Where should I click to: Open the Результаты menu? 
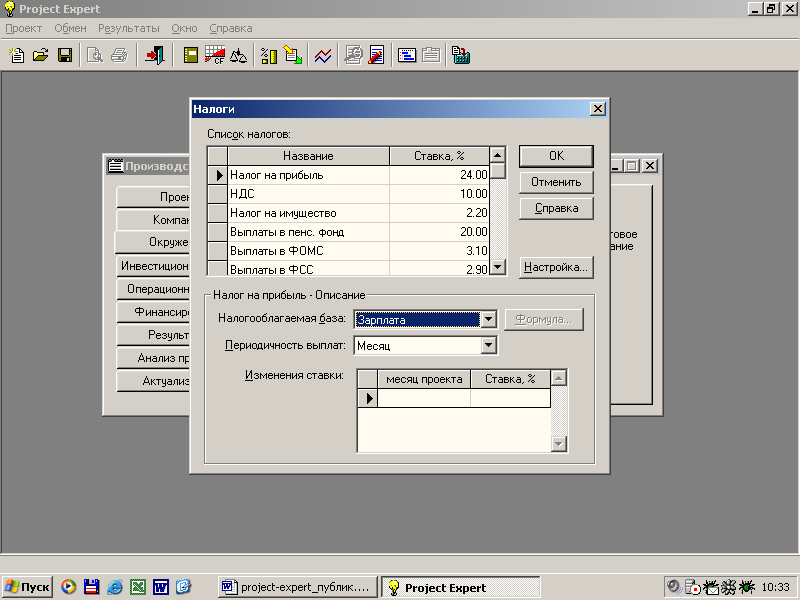coord(129,29)
